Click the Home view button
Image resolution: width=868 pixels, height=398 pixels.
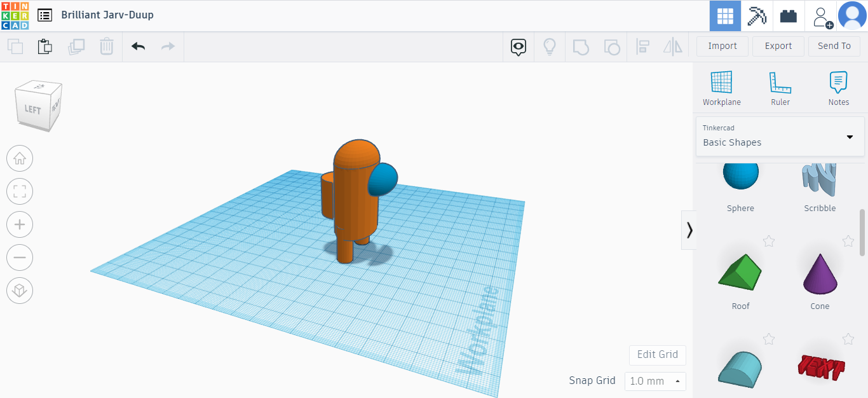click(x=20, y=158)
